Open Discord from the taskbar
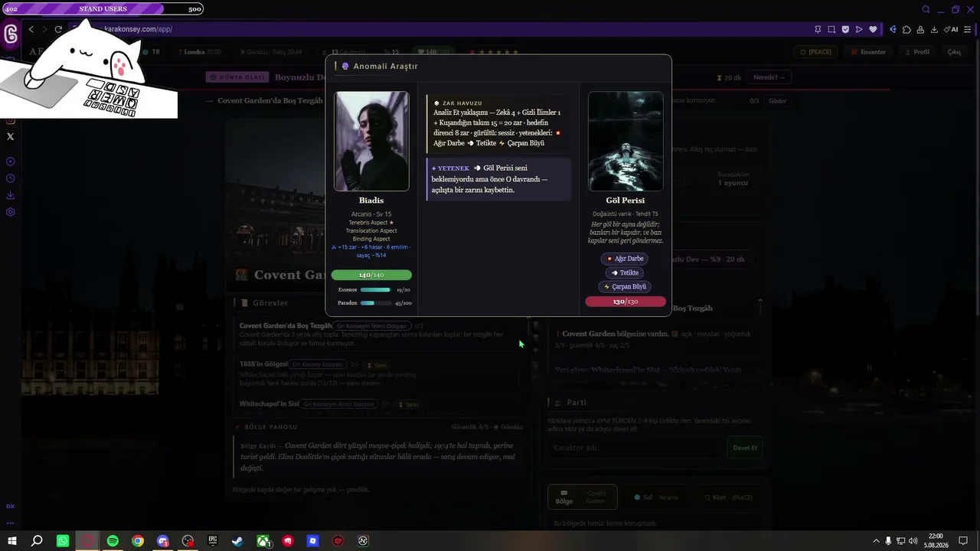Viewport: 980px width, 551px height. coord(163,541)
